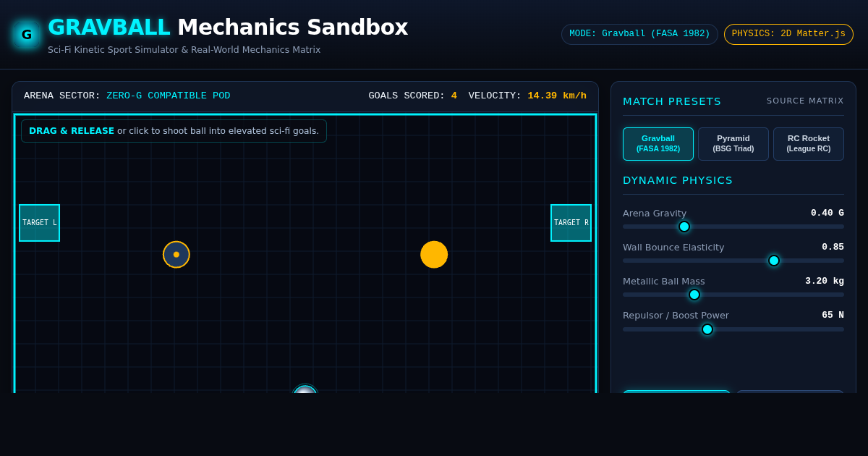Click the DYNAMIC PHYSICS heading
Viewport: 868px width, 456px height.
tap(678, 180)
